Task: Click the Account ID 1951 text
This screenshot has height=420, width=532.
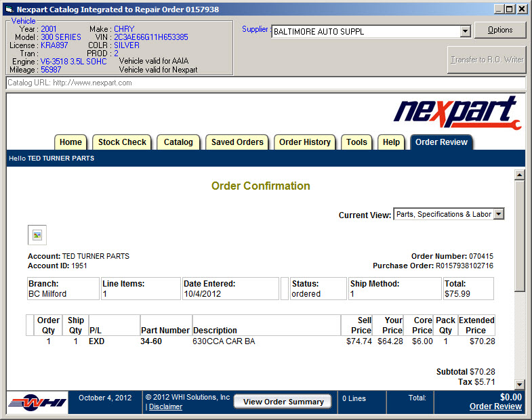Action: [58, 266]
